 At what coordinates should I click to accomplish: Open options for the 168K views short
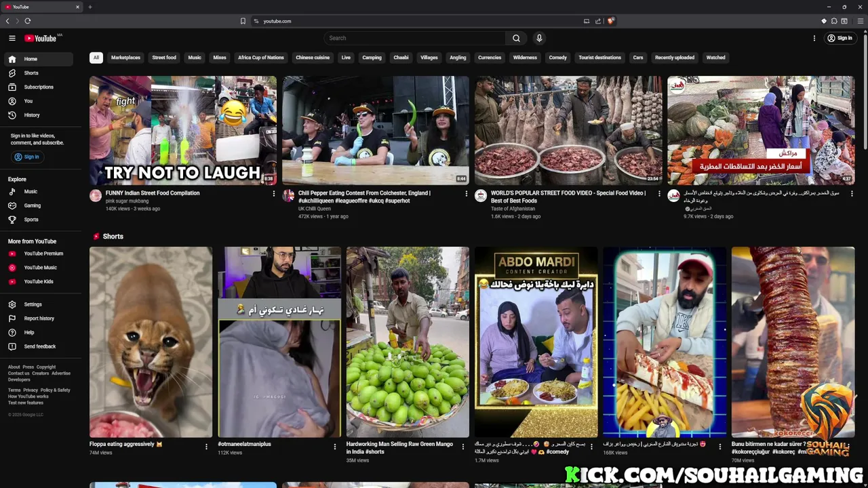(719, 447)
